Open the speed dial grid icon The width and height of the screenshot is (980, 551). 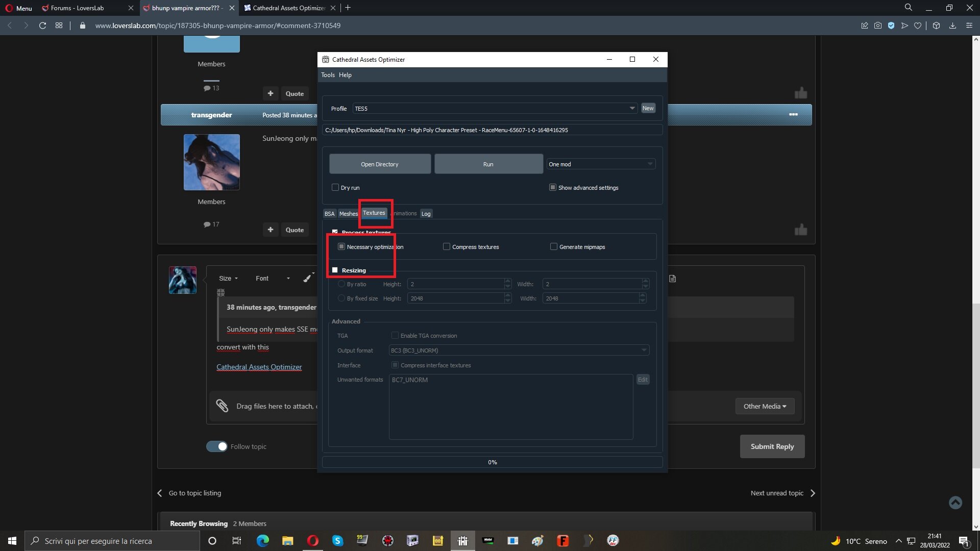tap(59, 26)
